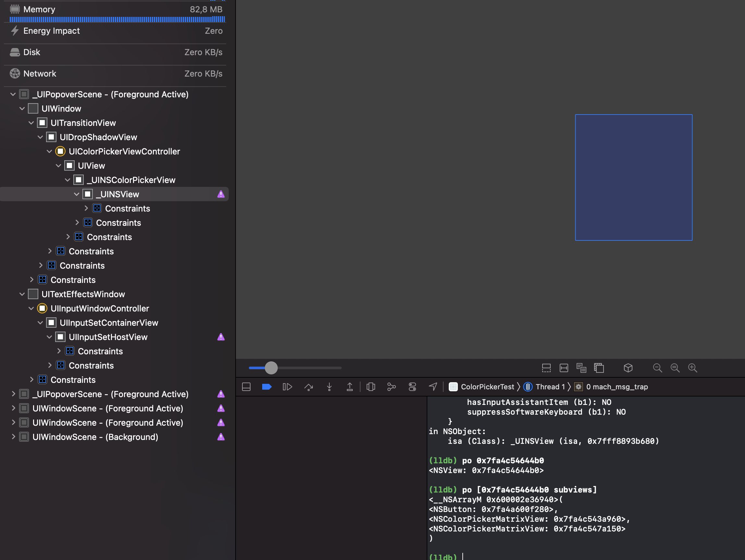Screen dimensions: 745x560
Task: Click the Step Into button
Action: [329, 386]
